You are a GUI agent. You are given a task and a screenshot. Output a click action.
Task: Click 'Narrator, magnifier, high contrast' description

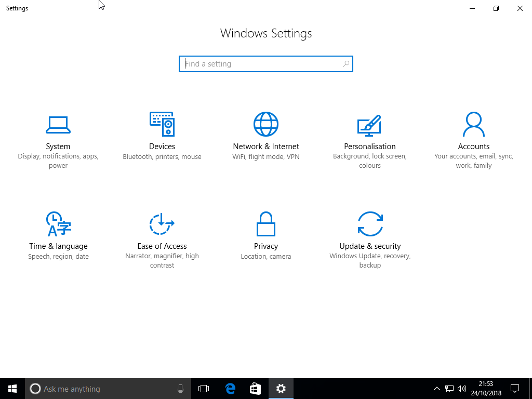tap(162, 261)
